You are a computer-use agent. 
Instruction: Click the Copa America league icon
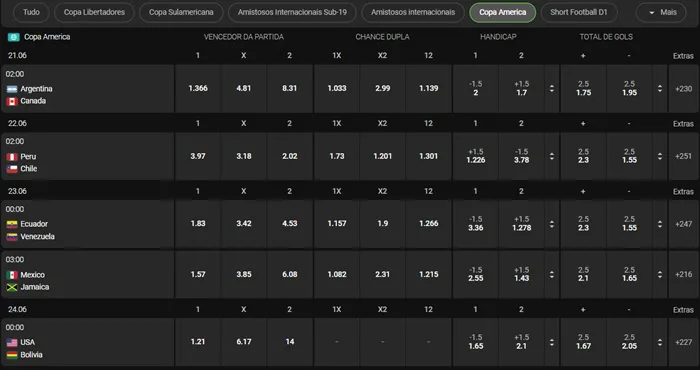click(13, 37)
